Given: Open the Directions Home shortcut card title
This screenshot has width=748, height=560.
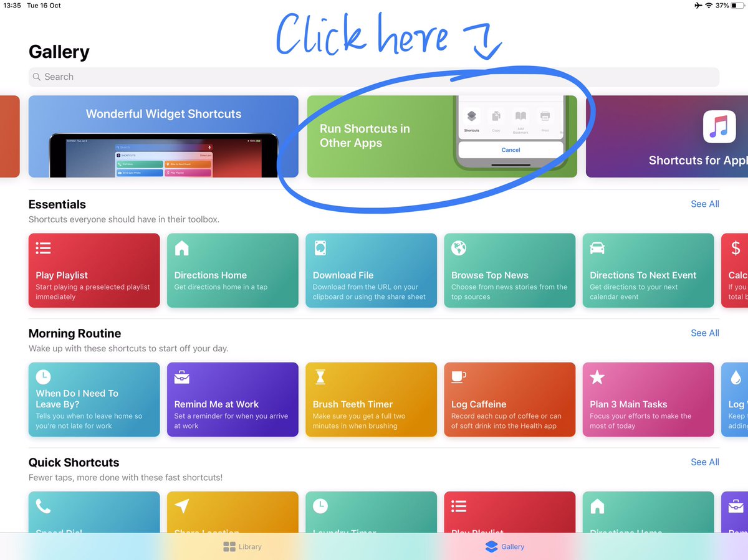Looking at the screenshot, I should 211,275.
